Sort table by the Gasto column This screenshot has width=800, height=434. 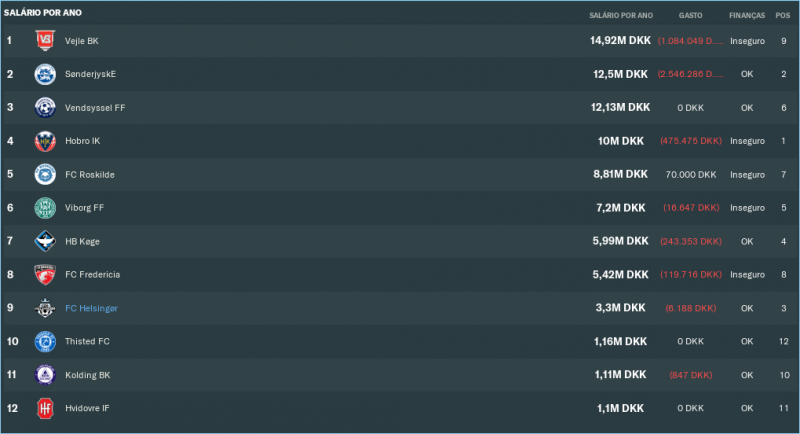click(690, 16)
